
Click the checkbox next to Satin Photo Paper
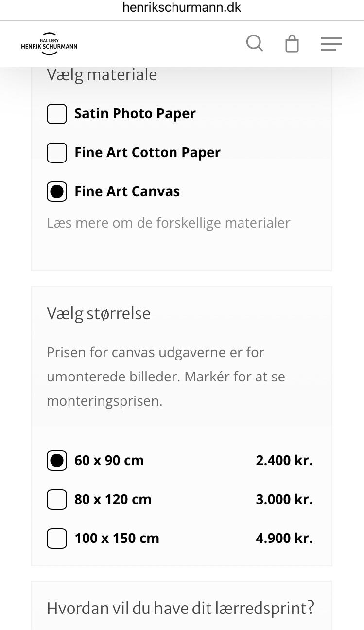pyautogui.click(x=57, y=113)
